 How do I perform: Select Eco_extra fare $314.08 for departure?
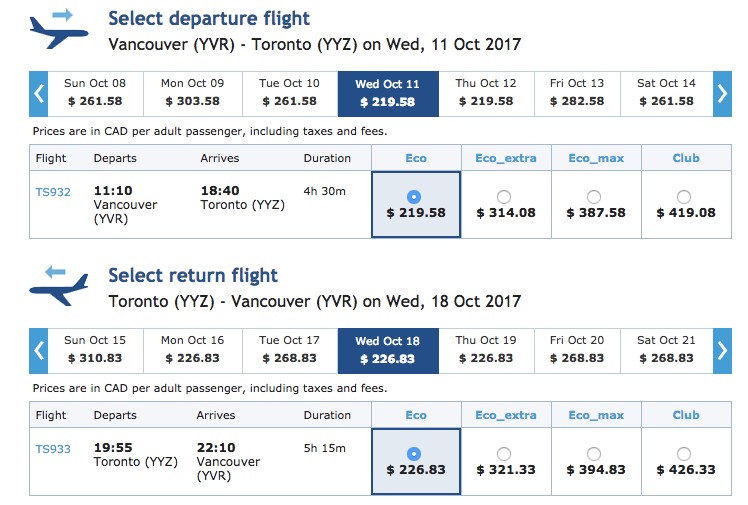(x=504, y=197)
